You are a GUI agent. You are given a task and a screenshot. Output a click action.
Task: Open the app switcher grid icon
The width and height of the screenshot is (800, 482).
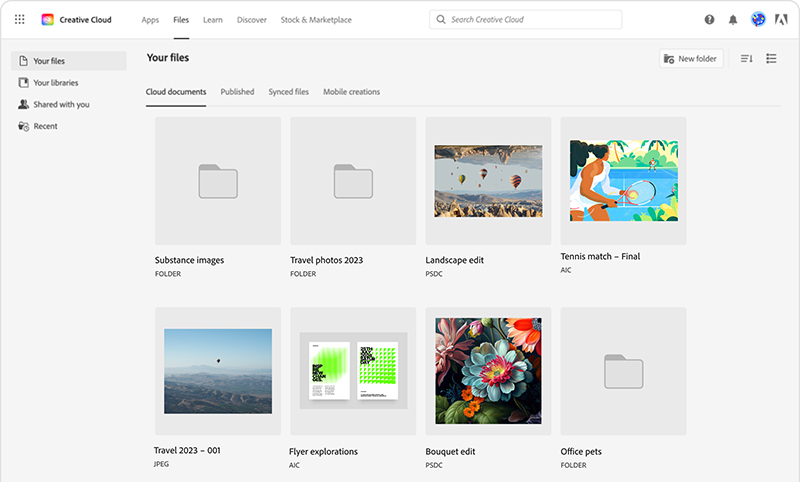pyautogui.click(x=19, y=19)
